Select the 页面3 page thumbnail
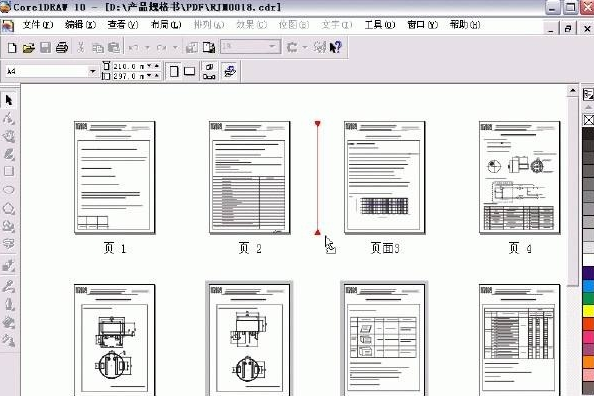This screenshot has width=594, height=396. [x=385, y=177]
